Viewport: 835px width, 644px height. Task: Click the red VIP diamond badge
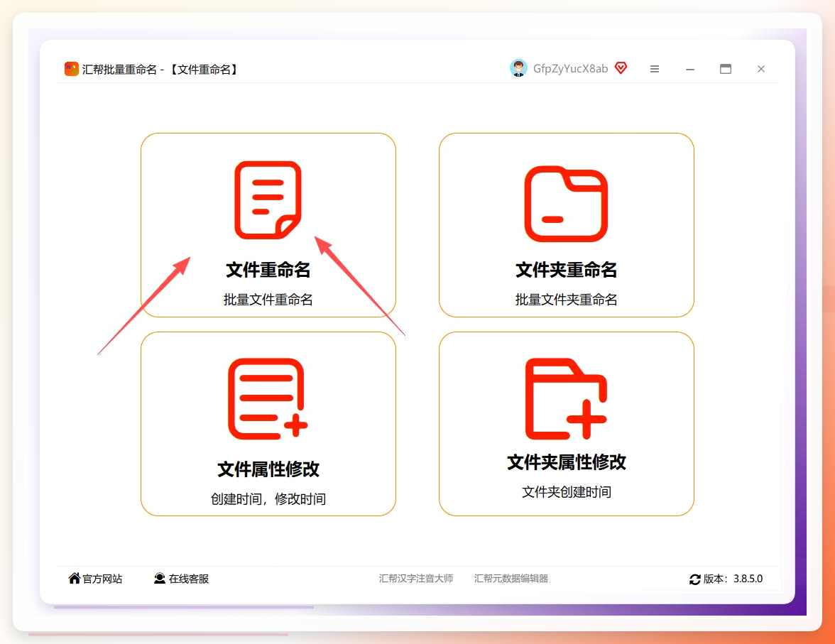coord(621,67)
